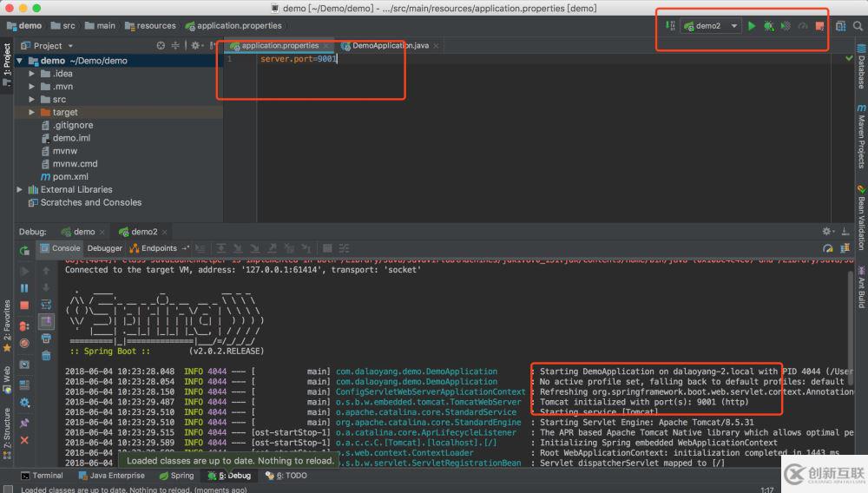Expand the src folder
Image resolution: width=868 pixels, height=493 pixels.
coord(31,100)
